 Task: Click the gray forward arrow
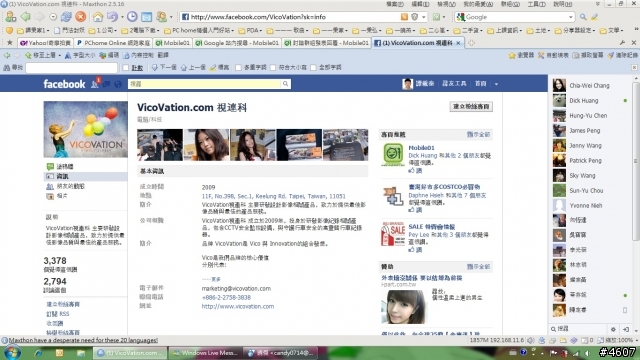pos(39,17)
